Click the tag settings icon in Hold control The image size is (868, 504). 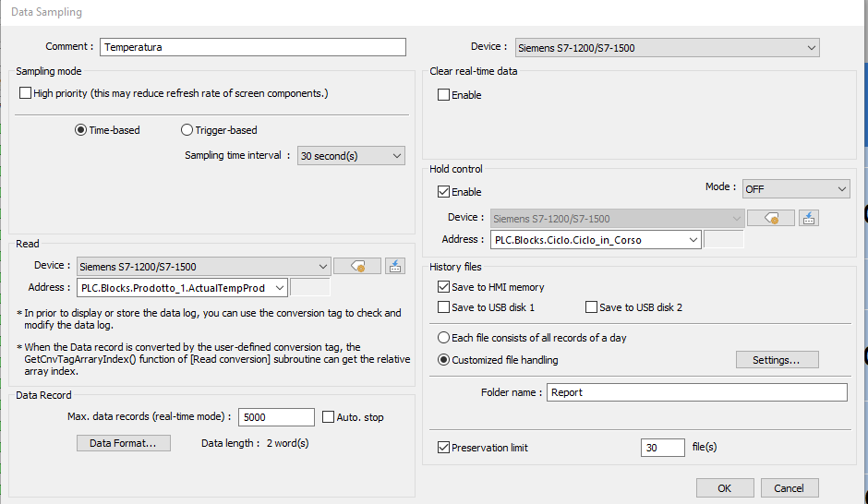coord(770,218)
